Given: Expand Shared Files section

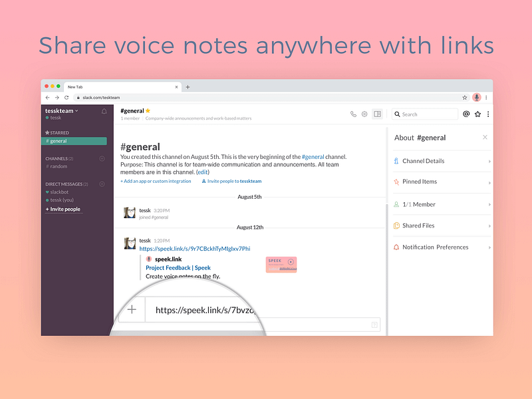Looking at the screenshot, I should pos(442,226).
